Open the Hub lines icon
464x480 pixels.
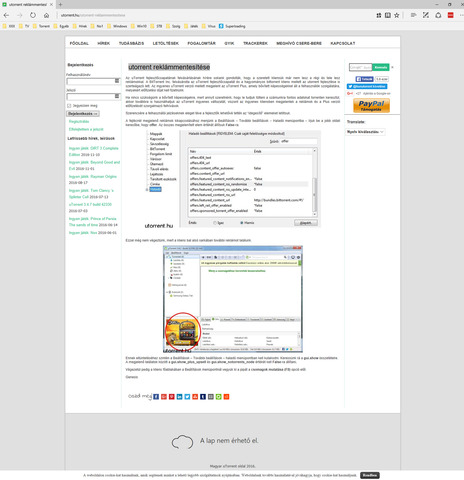pyautogui.click(x=413, y=15)
